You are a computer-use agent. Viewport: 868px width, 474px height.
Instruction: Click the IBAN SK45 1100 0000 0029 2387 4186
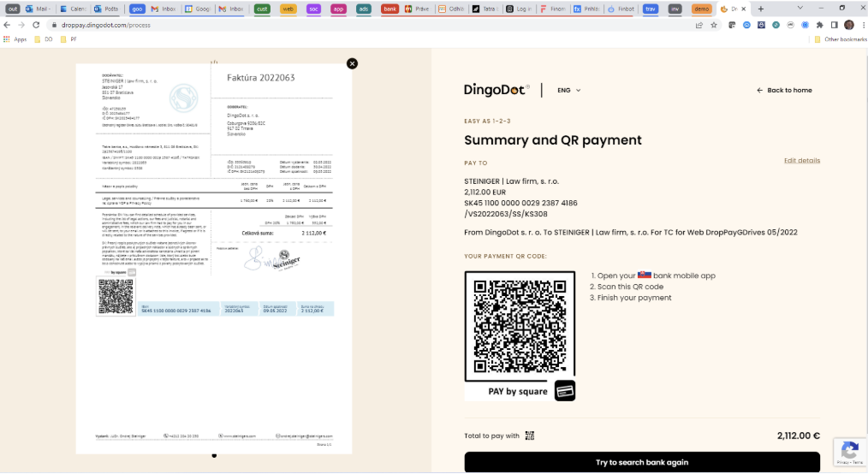pyautogui.click(x=521, y=203)
